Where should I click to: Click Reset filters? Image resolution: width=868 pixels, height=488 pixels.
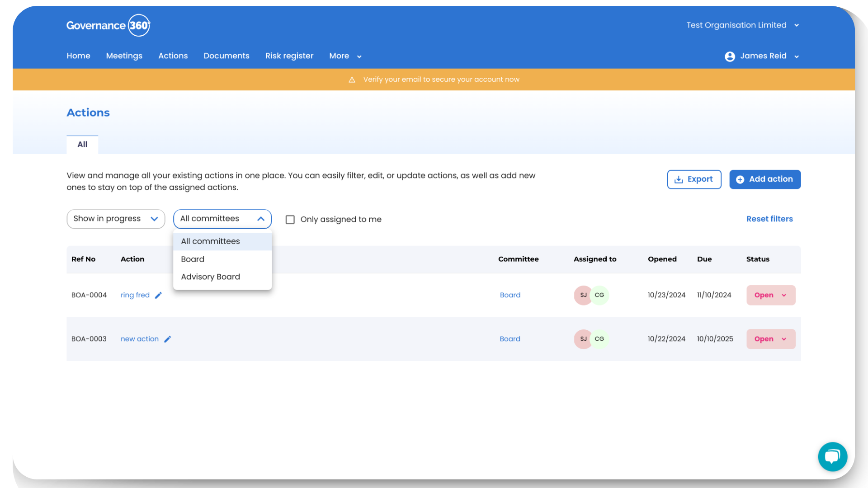click(x=769, y=219)
